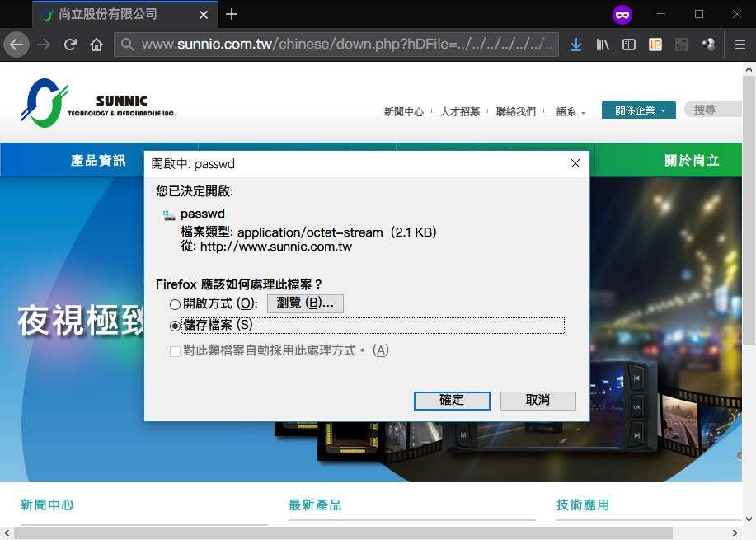Toggle the sidebar panel icon
The height and width of the screenshot is (540, 756).
point(629,45)
